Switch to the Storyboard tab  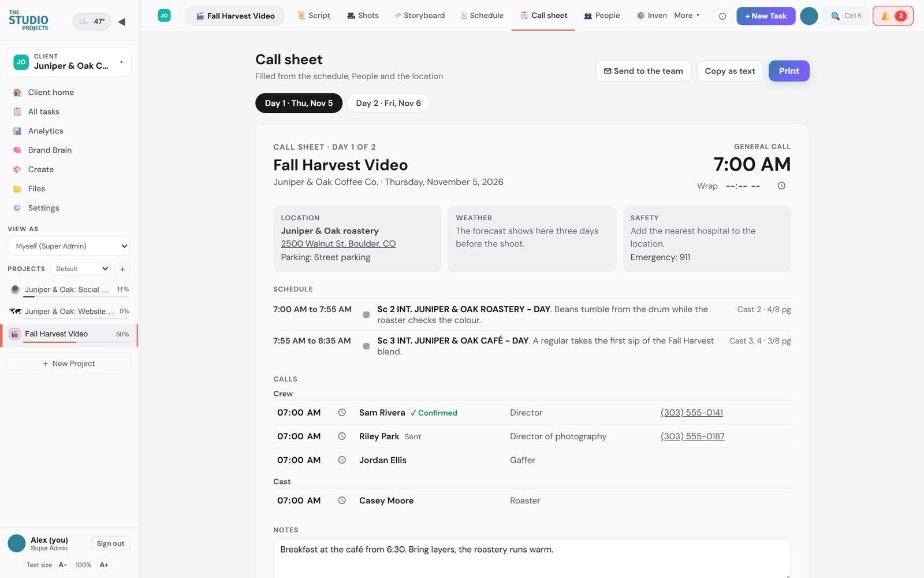[420, 16]
